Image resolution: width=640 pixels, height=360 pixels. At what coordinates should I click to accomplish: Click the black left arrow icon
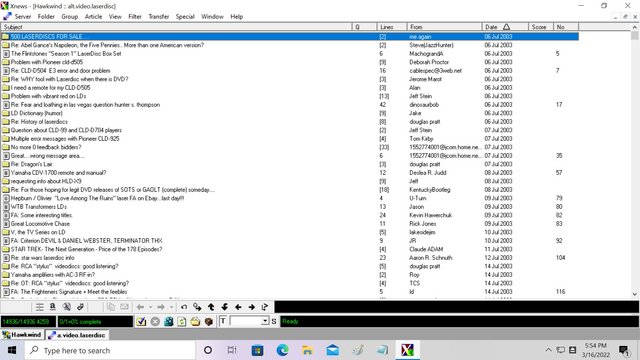238,307
